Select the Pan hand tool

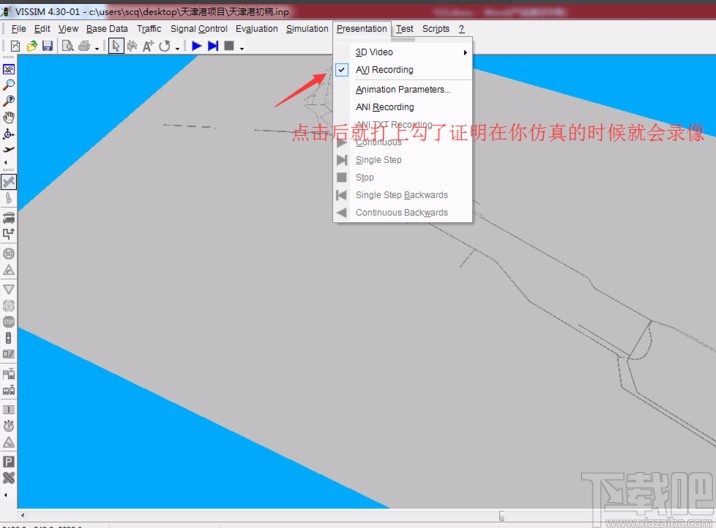[9, 117]
